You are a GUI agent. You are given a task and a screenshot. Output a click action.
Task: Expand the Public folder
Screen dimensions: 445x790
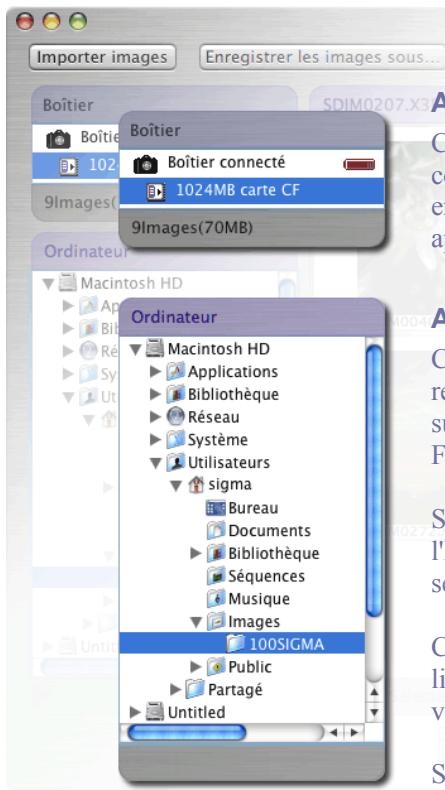(196, 667)
